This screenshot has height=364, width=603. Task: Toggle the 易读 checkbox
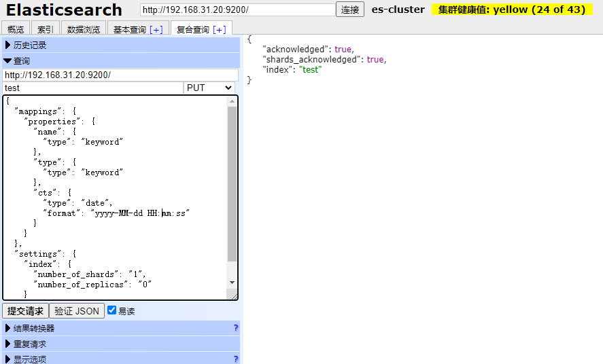point(112,310)
